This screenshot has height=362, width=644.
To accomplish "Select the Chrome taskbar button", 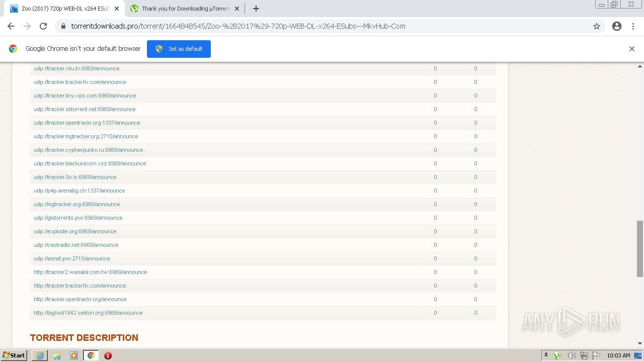I will click(x=91, y=355).
